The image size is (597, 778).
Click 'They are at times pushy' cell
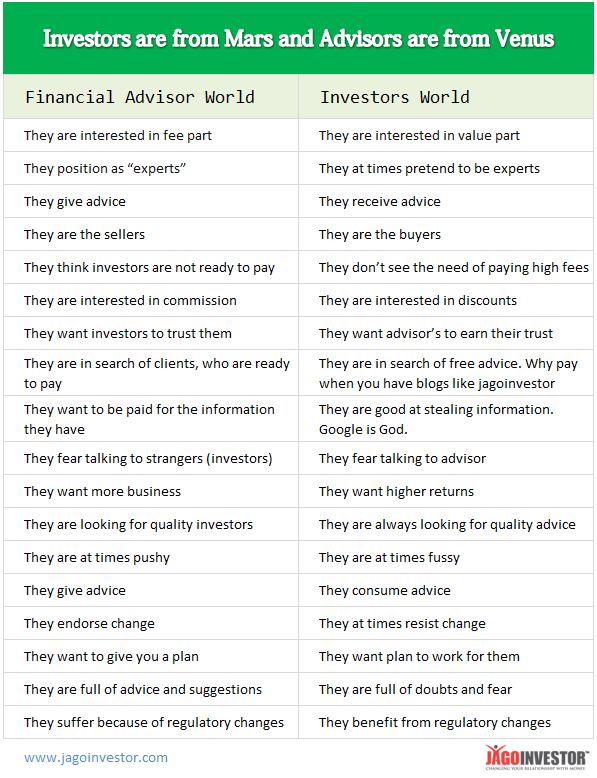(x=151, y=557)
